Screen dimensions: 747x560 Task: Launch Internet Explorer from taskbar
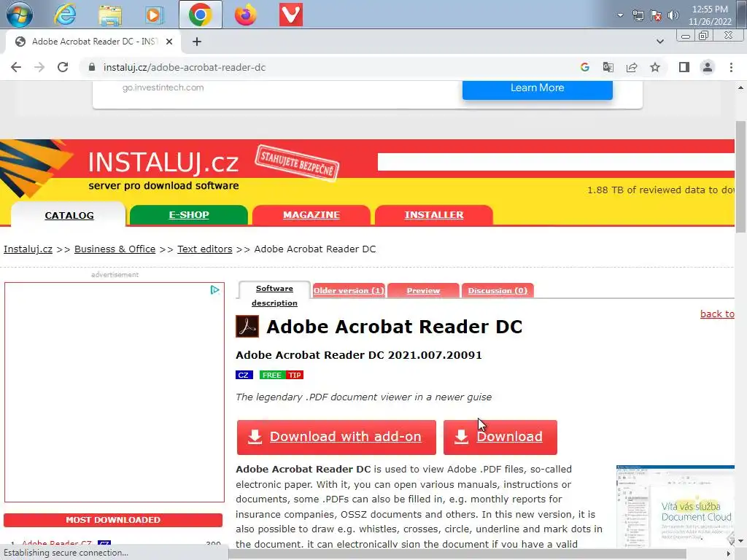click(64, 15)
